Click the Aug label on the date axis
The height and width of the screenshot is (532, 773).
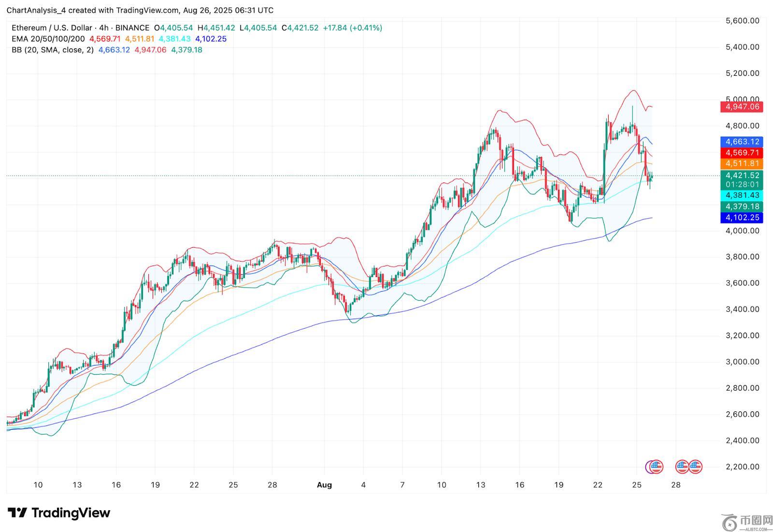(324, 485)
